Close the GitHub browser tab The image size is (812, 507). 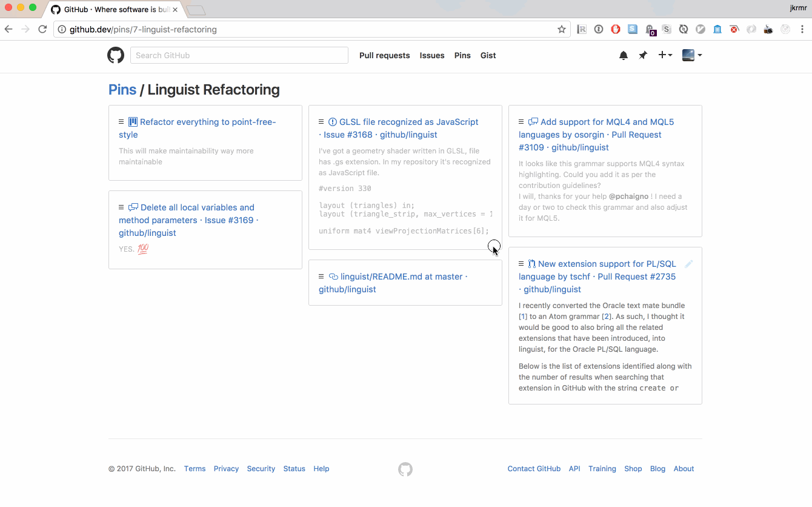click(x=175, y=10)
